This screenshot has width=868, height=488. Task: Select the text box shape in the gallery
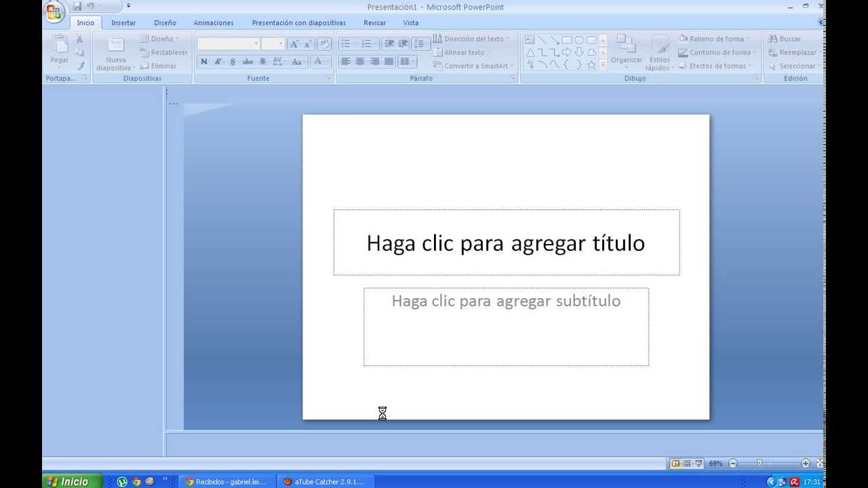click(x=530, y=40)
